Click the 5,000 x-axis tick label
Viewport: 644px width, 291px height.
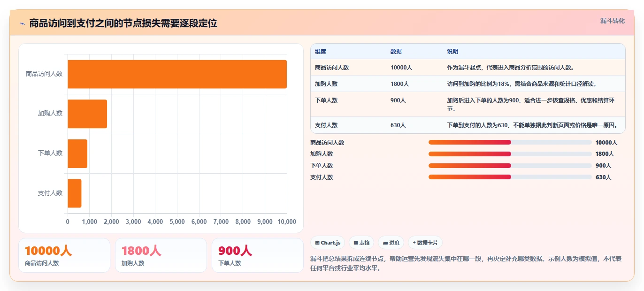tap(177, 222)
